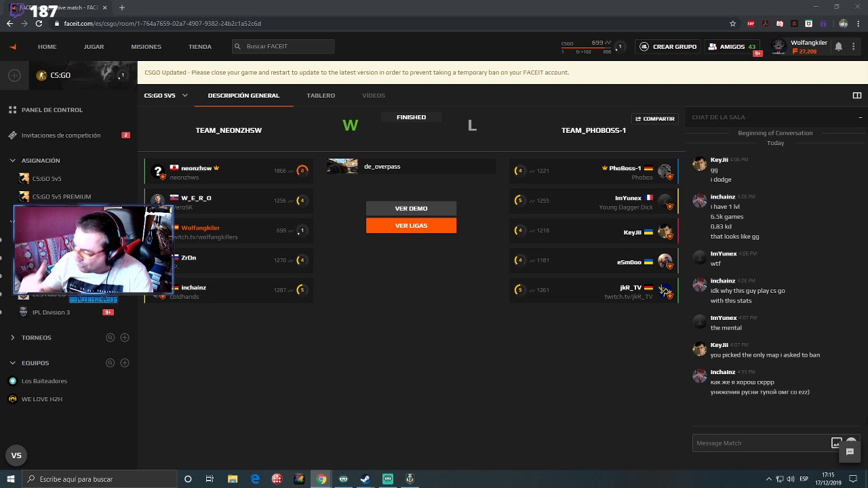Collapse the Asignación section
Screen dimensions: 868x488
[12, 161]
